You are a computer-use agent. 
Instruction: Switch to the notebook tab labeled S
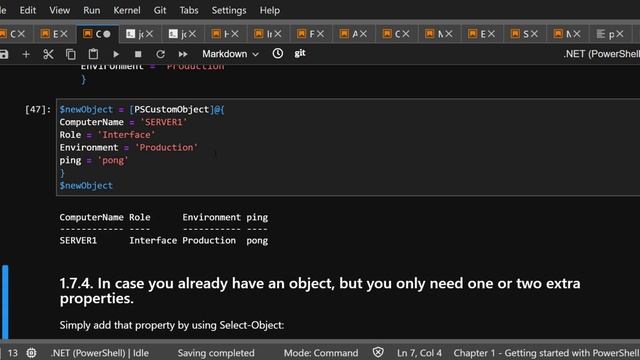pyautogui.click(x=525, y=34)
